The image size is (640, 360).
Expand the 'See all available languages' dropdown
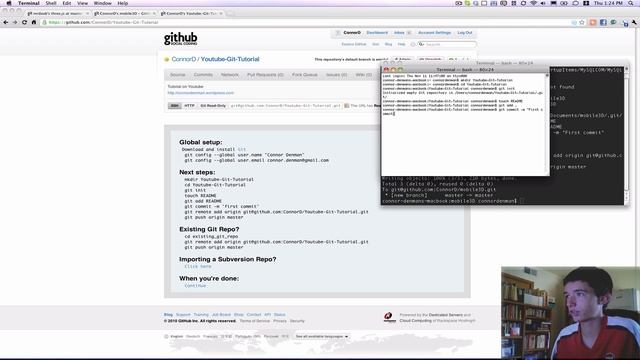coord(322,336)
